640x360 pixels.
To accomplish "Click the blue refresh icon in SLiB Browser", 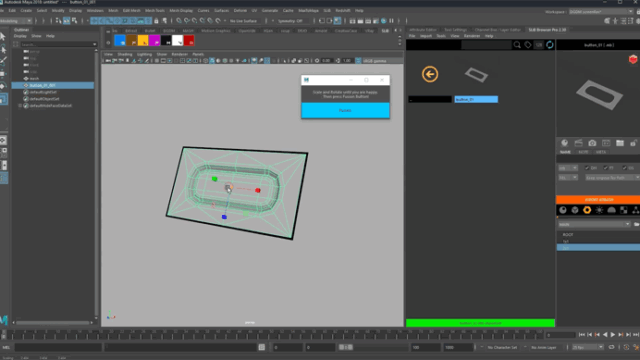I will [x=550, y=45].
